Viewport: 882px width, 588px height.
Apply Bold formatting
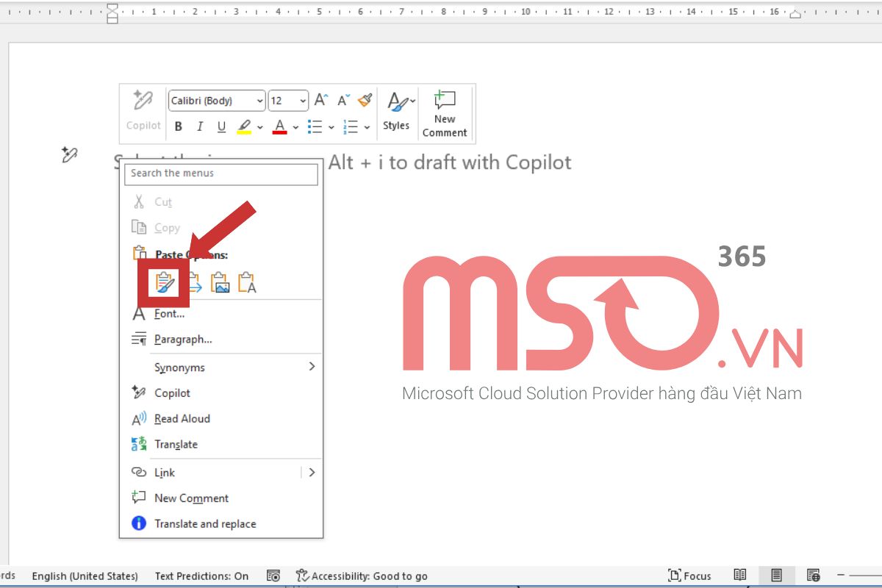pyautogui.click(x=179, y=127)
